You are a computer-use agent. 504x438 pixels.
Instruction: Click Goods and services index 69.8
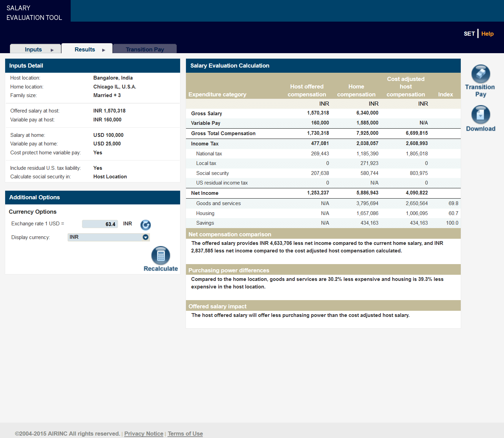tap(453, 203)
